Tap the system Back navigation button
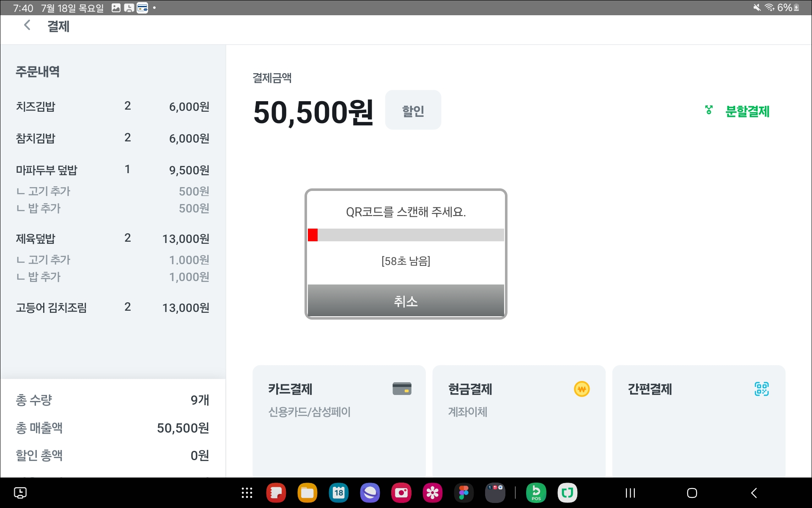This screenshot has height=508, width=812. click(754, 493)
